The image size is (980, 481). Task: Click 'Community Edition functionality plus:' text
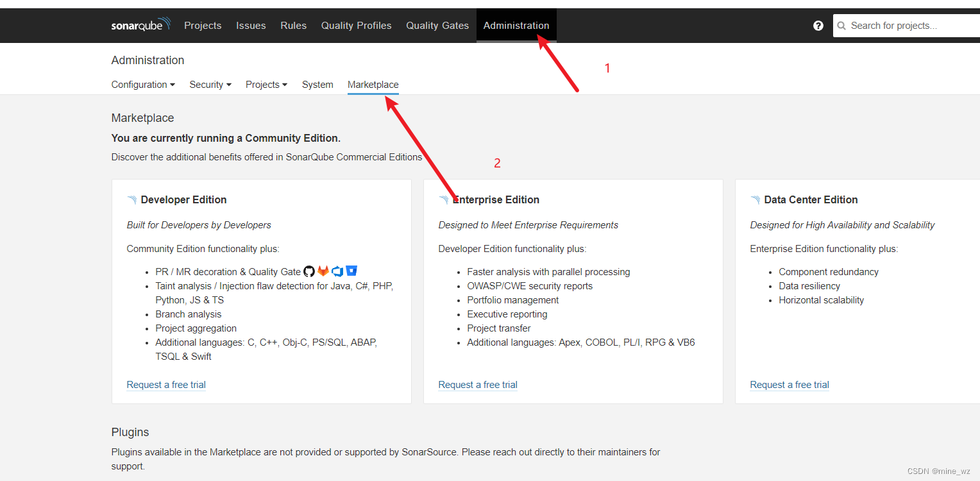coord(203,249)
